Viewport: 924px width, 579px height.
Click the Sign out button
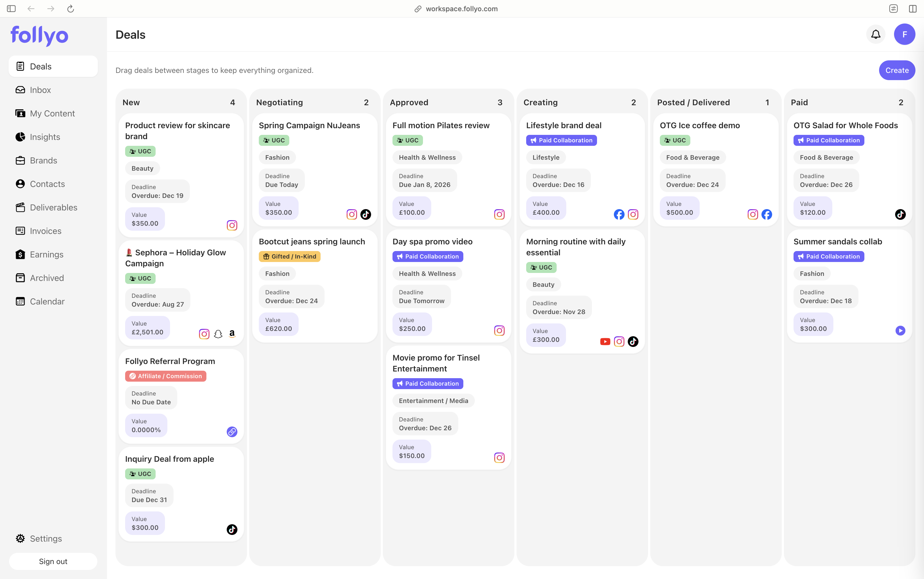53,561
